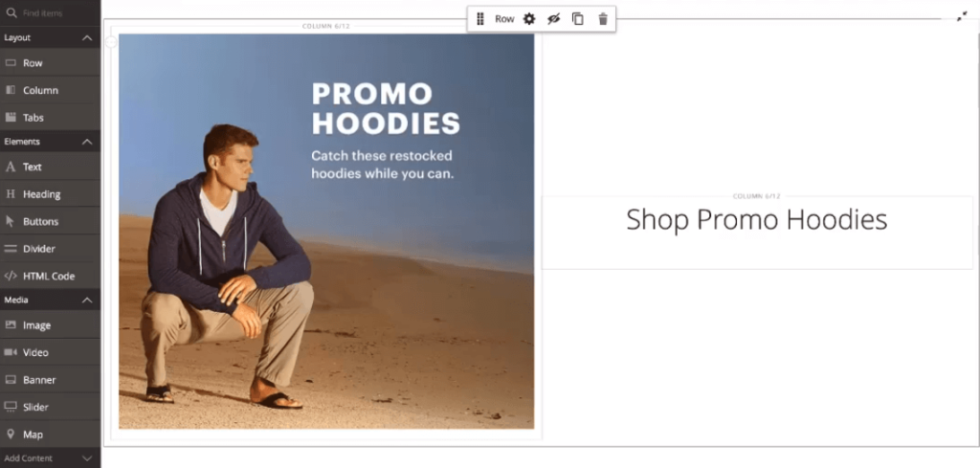Grab the Row move handle icon
The width and height of the screenshot is (980, 468).
[480, 19]
